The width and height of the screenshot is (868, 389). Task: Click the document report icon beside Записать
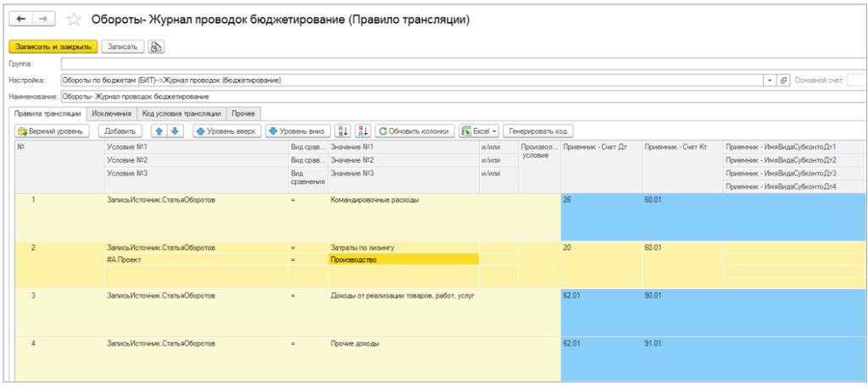156,47
